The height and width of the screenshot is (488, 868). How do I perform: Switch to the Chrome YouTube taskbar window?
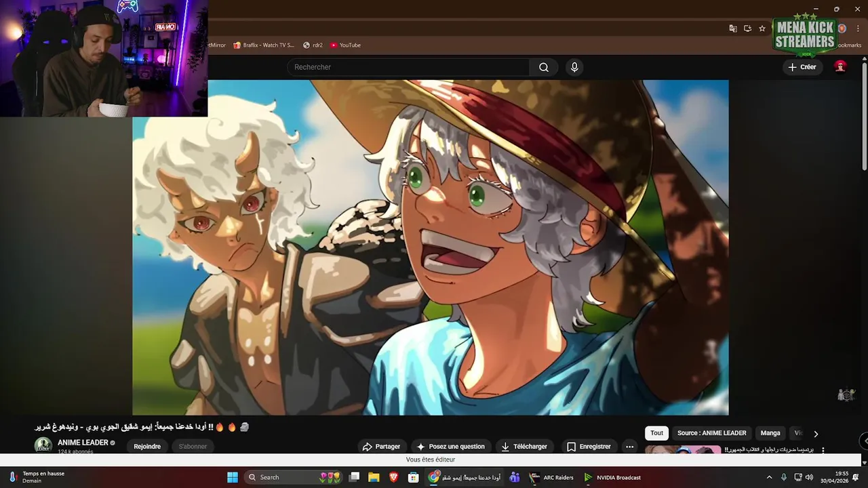(x=465, y=477)
